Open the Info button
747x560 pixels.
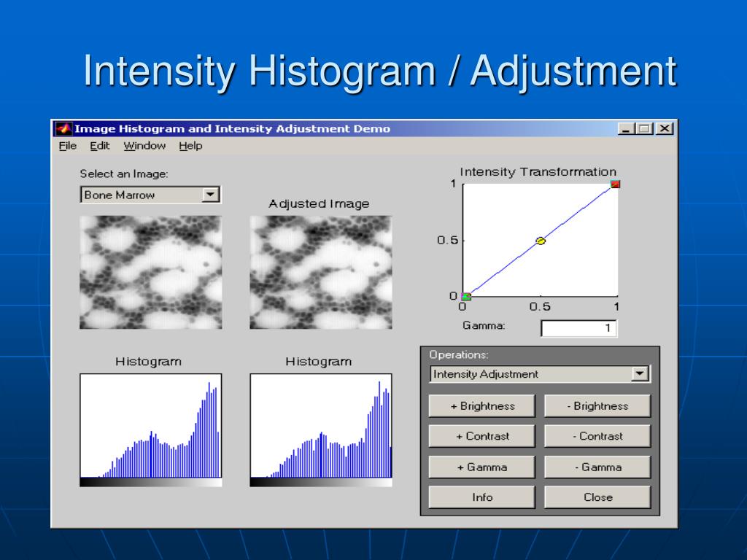(482, 497)
